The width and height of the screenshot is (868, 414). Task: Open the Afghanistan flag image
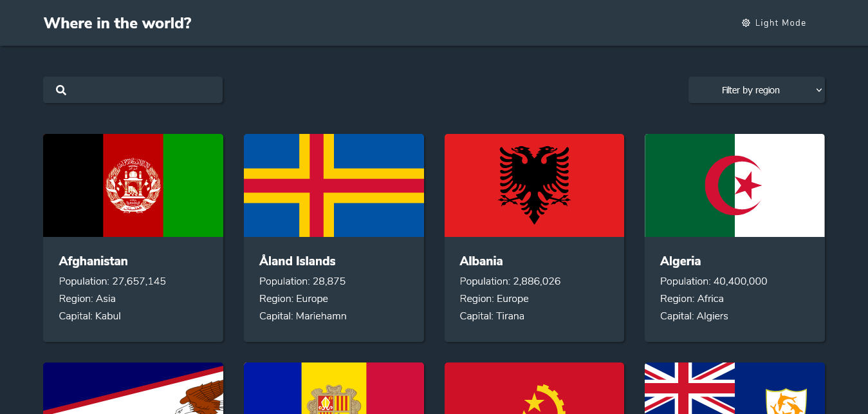pos(133,185)
